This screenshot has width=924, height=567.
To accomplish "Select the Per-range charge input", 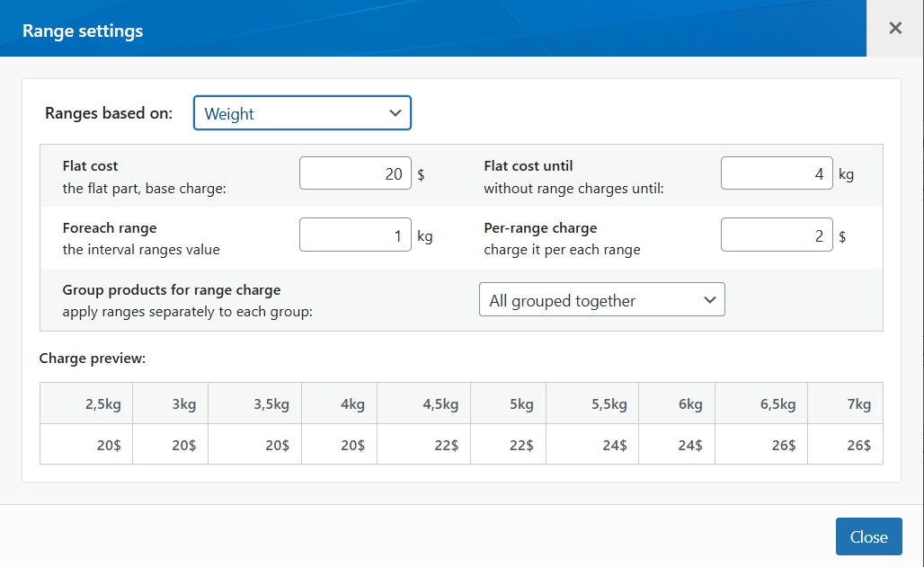I will [777, 235].
